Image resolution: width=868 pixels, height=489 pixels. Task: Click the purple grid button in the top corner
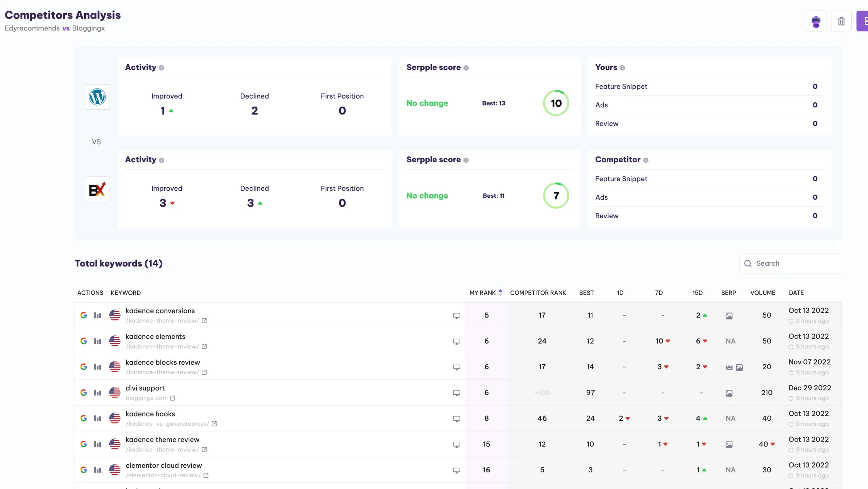[x=864, y=21]
